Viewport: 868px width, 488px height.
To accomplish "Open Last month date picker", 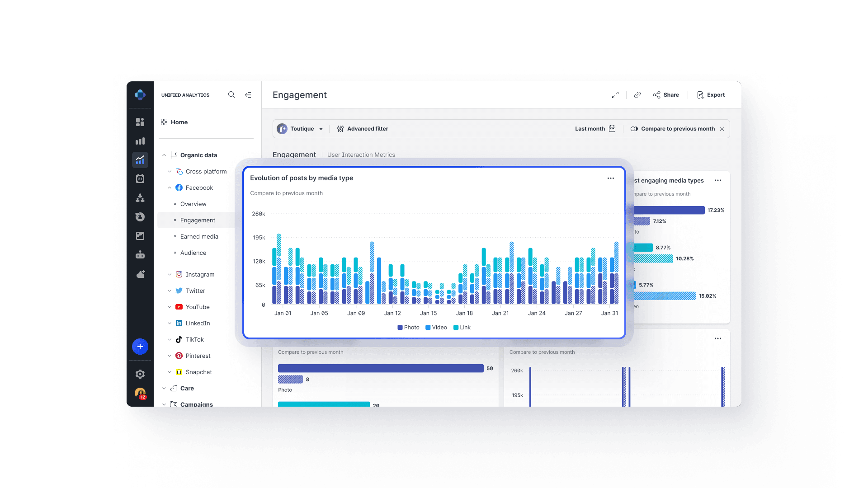I will [x=595, y=129].
